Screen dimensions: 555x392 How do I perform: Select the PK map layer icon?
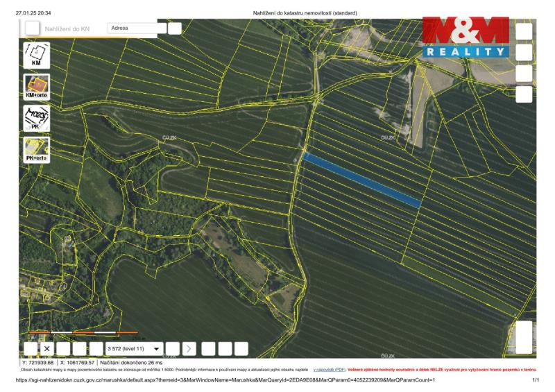(37, 117)
